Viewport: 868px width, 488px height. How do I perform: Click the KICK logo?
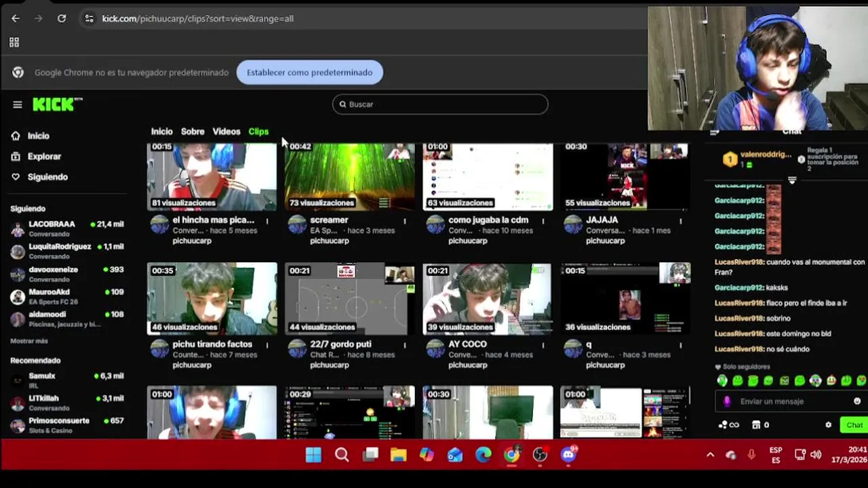tap(57, 104)
